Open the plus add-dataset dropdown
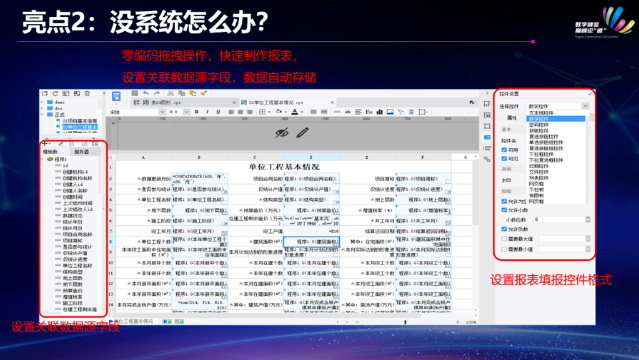The height and width of the screenshot is (360, 639). point(46,144)
